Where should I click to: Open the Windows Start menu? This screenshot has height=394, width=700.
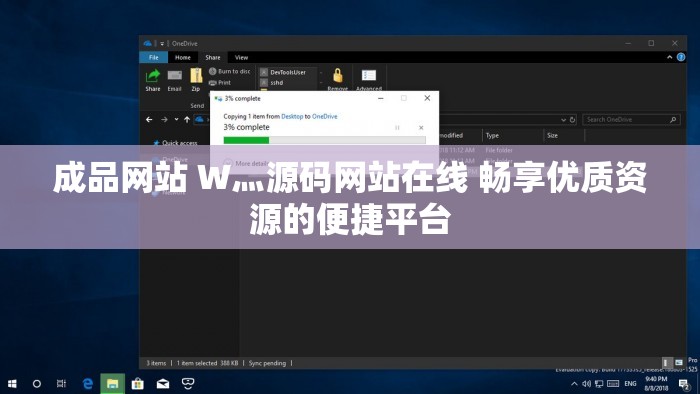[x=12, y=384]
